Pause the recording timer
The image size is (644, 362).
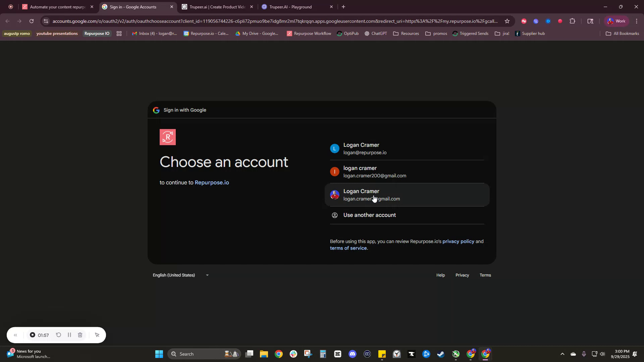(69, 335)
